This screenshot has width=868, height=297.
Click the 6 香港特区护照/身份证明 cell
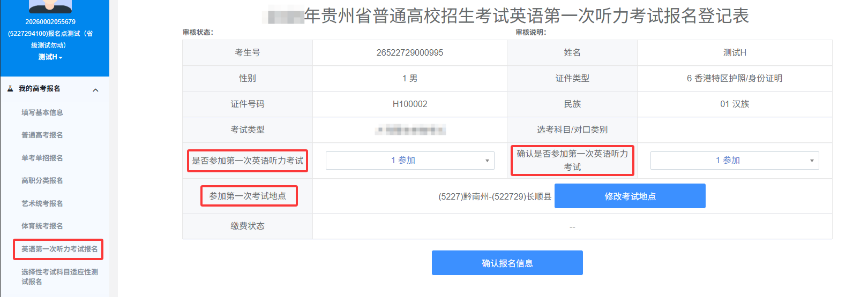(735, 78)
